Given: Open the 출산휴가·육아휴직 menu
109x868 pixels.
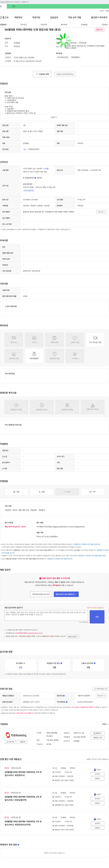Looking at the screenshot, I should [x=99, y=18].
